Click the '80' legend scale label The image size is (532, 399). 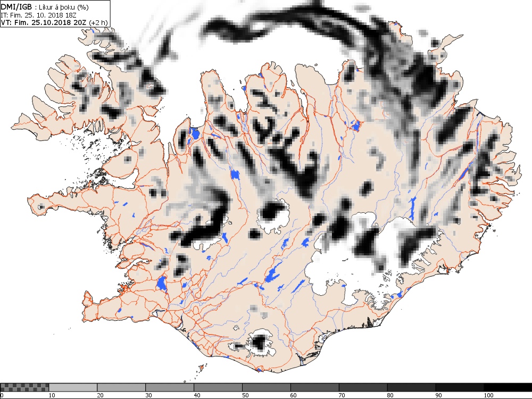click(390, 395)
